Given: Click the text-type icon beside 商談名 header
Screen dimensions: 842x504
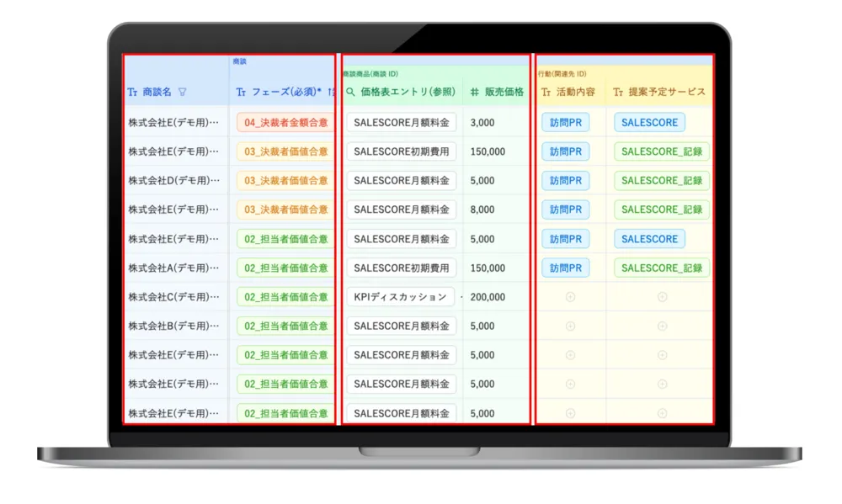Looking at the screenshot, I should point(132,92).
